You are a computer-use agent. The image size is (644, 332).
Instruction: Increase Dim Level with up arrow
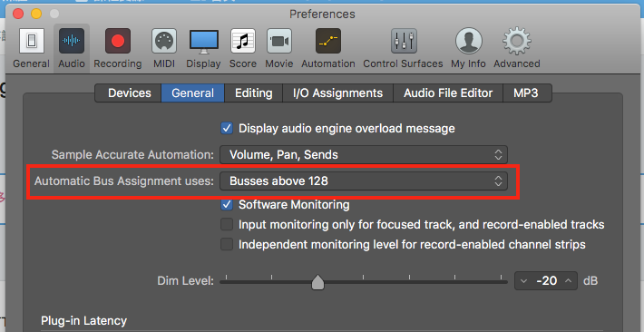pyautogui.click(x=569, y=280)
